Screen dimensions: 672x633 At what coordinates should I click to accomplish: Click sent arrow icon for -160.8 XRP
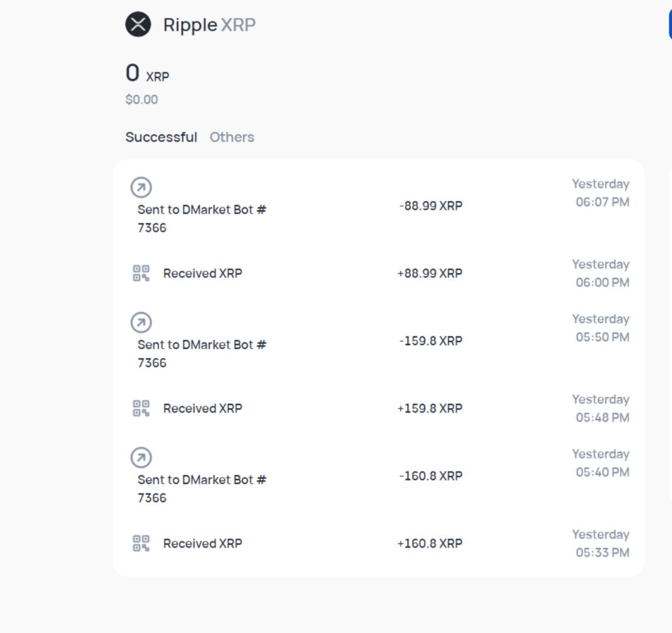click(141, 458)
